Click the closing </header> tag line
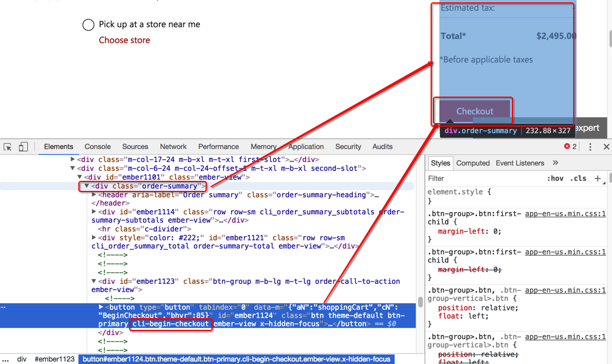Image resolution: width=612 pixels, height=364 pixels. tap(111, 203)
